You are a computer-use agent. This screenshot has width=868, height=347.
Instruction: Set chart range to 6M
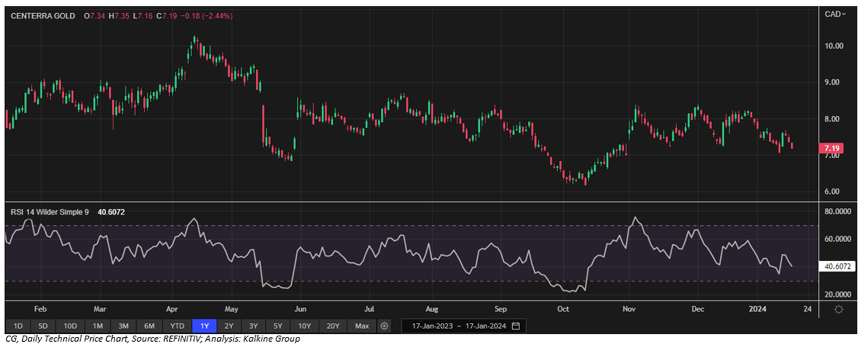pos(149,326)
